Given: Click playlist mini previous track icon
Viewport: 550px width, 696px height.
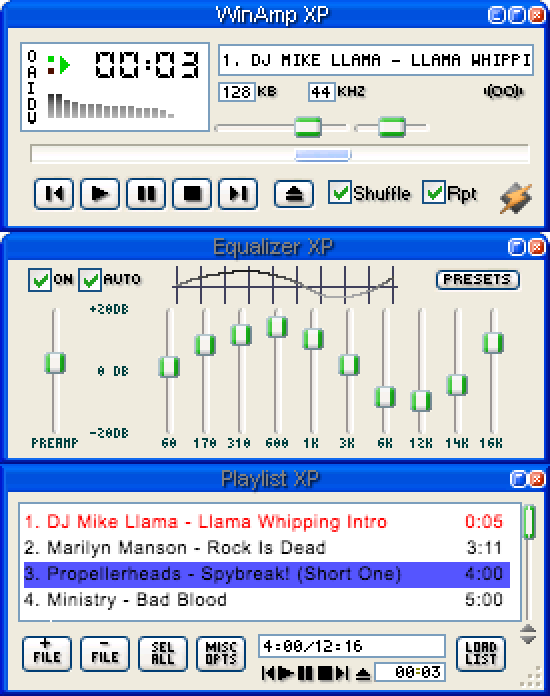Looking at the screenshot, I should [x=268, y=673].
